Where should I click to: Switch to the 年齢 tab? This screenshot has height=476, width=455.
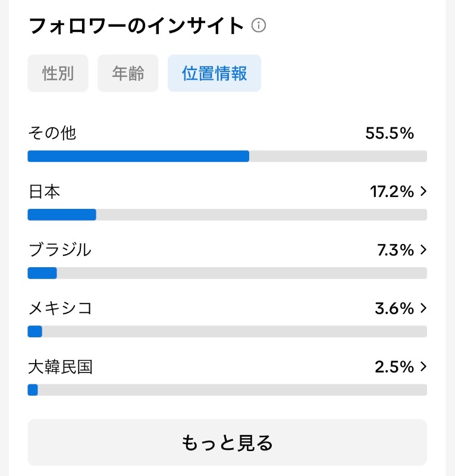128,73
